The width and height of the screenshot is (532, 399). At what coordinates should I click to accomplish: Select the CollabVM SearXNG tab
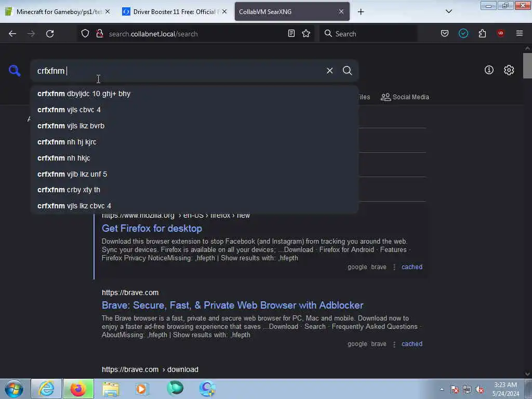292,11
